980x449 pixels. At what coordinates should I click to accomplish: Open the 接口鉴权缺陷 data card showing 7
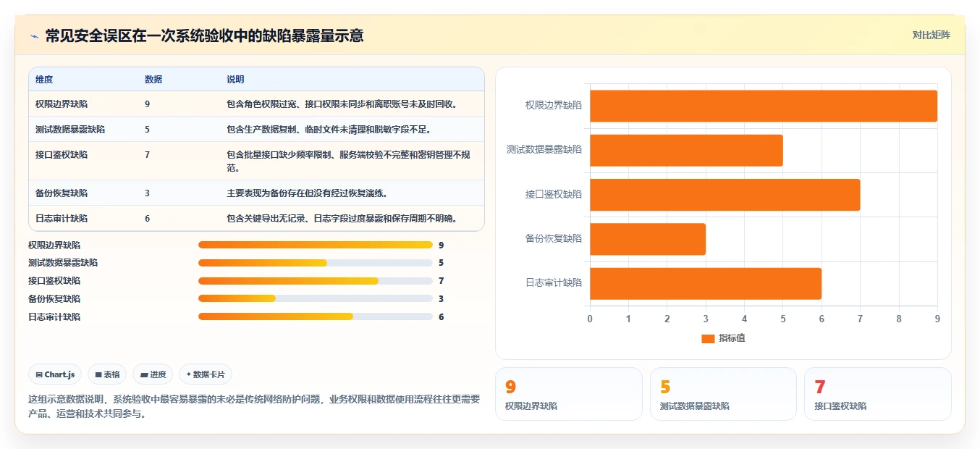pos(878,394)
